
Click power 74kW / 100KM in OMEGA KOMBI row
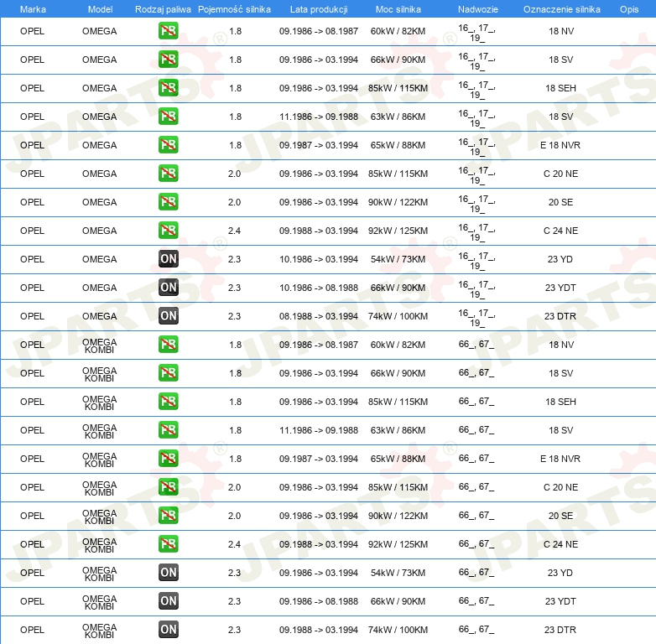pyautogui.click(x=398, y=630)
